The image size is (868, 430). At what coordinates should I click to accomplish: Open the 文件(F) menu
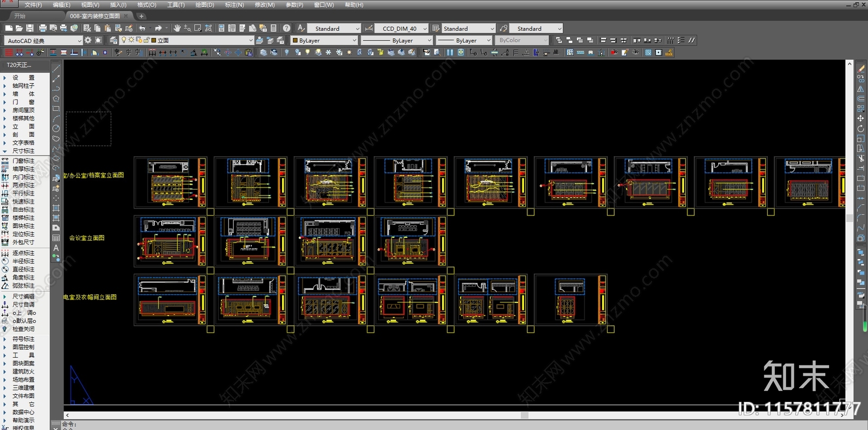click(x=33, y=5)
